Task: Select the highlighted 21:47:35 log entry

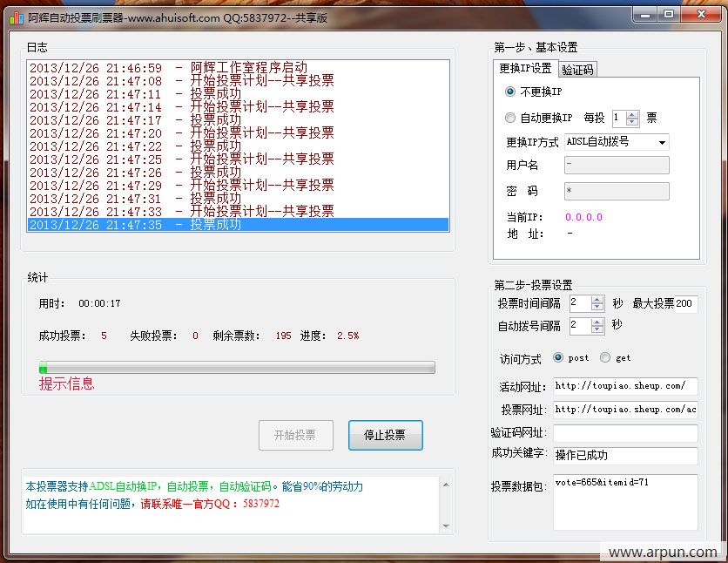Action: tap(238, 225)
